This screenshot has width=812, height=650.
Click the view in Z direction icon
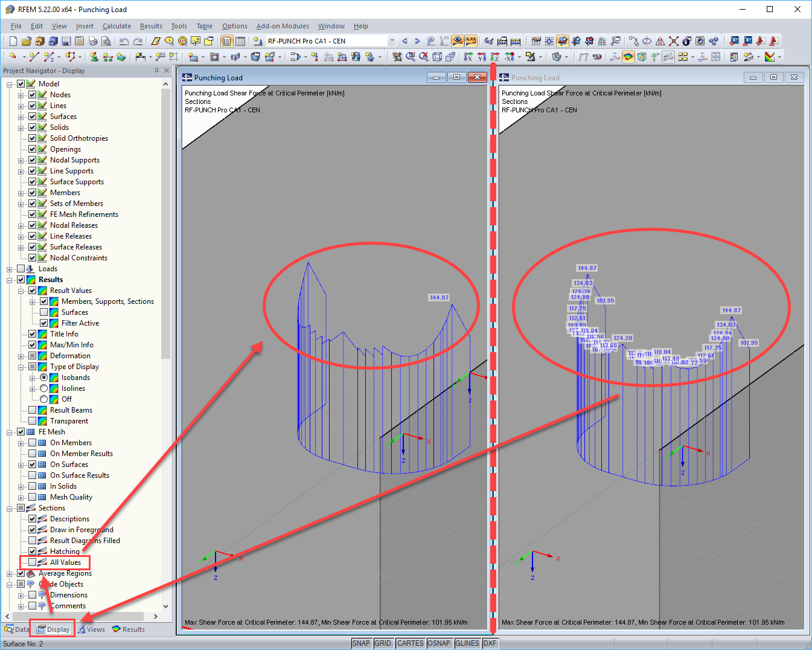tap(495, 57)
